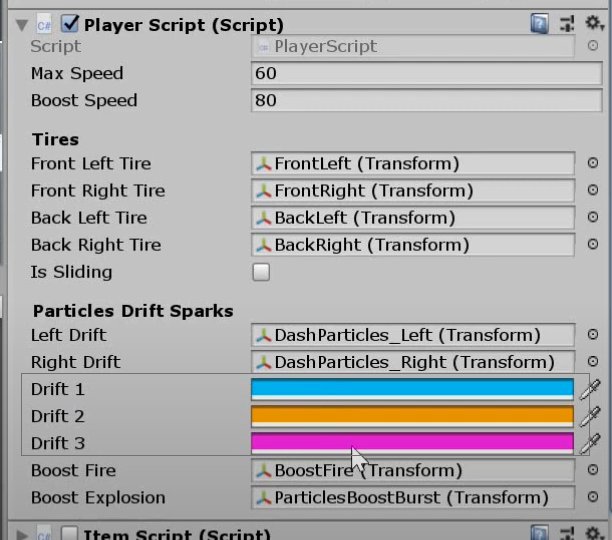Image resolution: width=612 pixels, height=540 pixels.
Task: Open object picker for Left Drift
Action: (592, 334)
